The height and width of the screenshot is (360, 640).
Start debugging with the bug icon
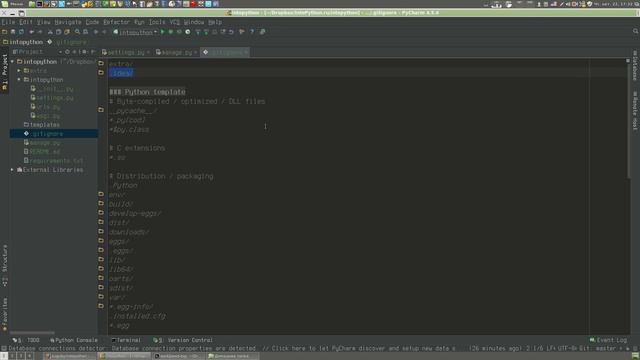pos(171,32)
